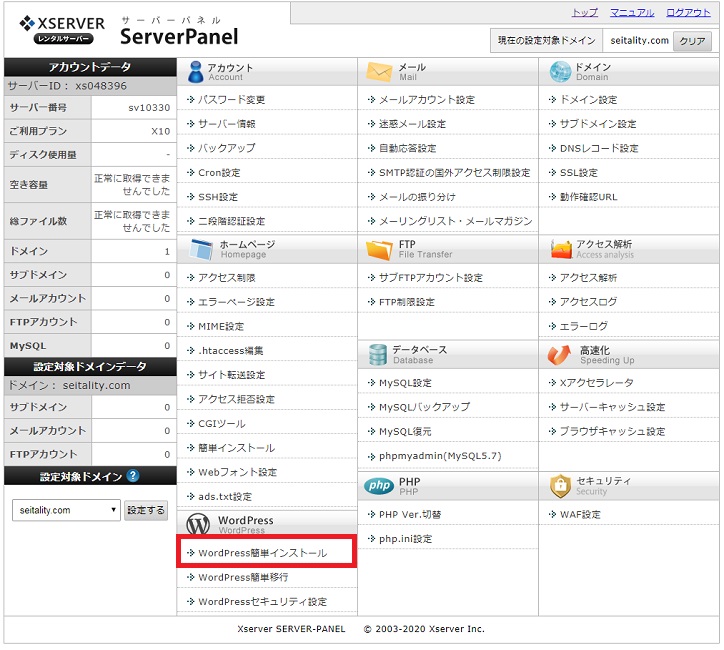Open サブFTPアカウント設定
Viewport: 724px width, 650px height.
tap(431, 277)
